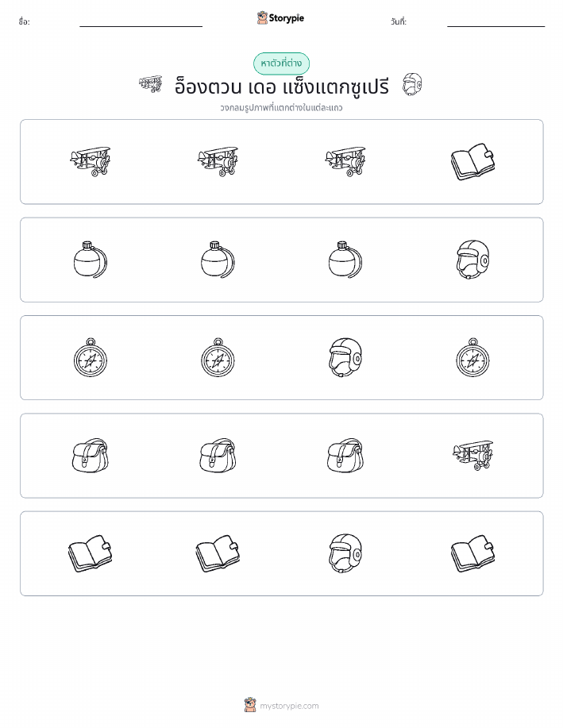
Task: Click the first biplane in the top row
Action: 91,162
